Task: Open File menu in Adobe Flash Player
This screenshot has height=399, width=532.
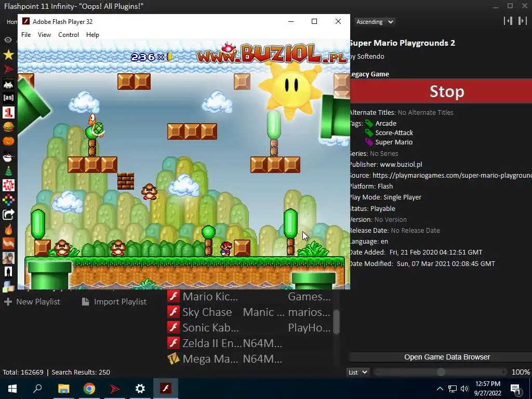Action: (26, 35)
